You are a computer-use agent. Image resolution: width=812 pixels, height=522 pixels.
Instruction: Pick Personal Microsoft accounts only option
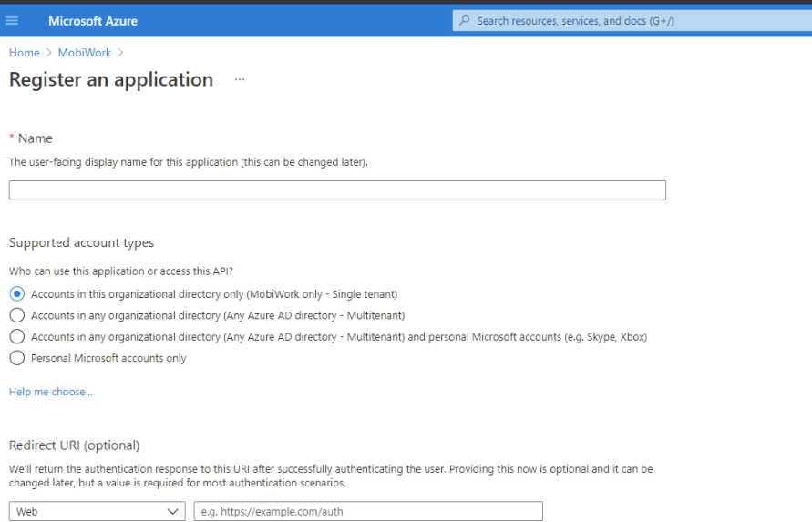point(16,358)
